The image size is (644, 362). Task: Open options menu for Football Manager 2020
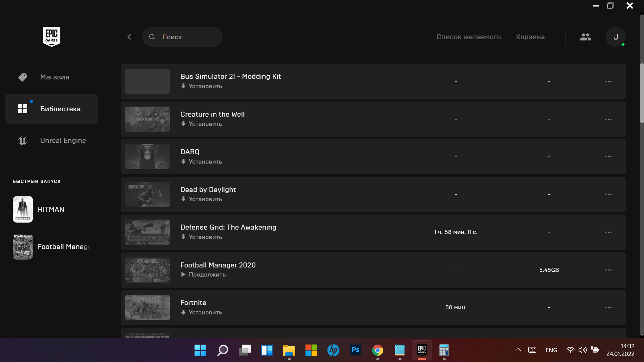(608, 270)
